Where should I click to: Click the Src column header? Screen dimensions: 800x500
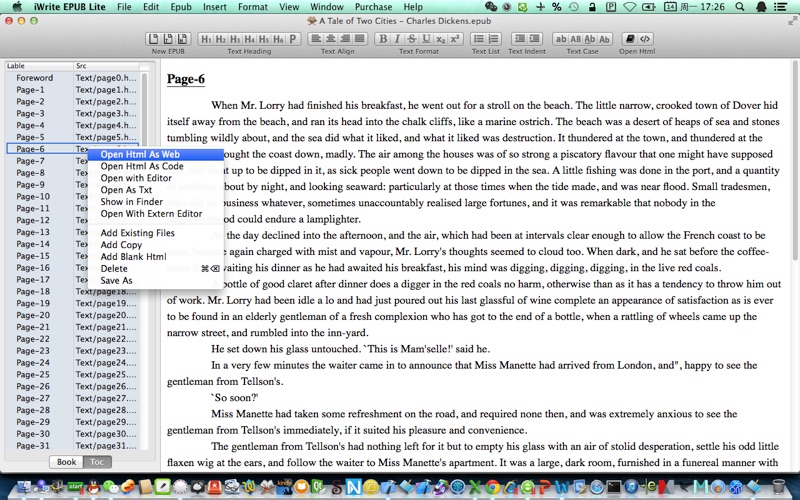106,66
